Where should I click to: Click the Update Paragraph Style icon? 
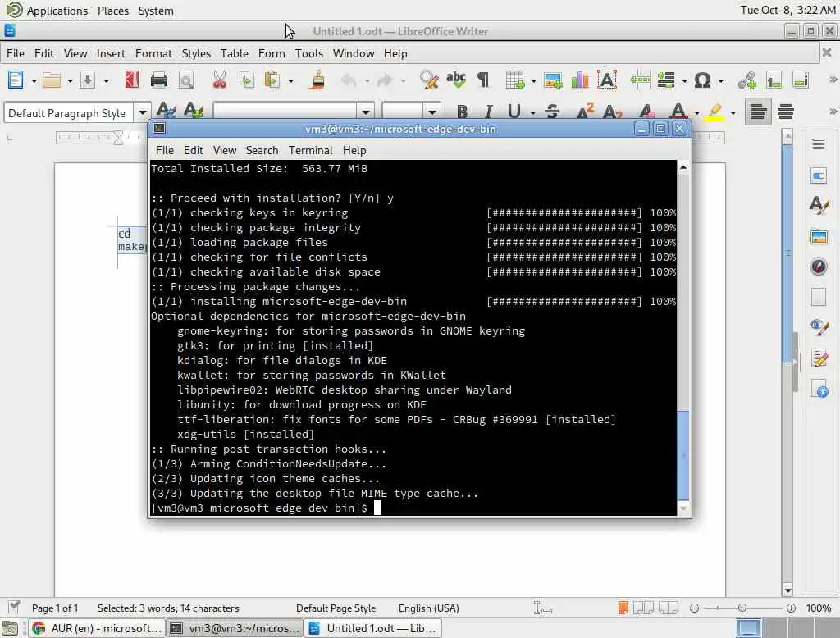[x=166, y=112]
